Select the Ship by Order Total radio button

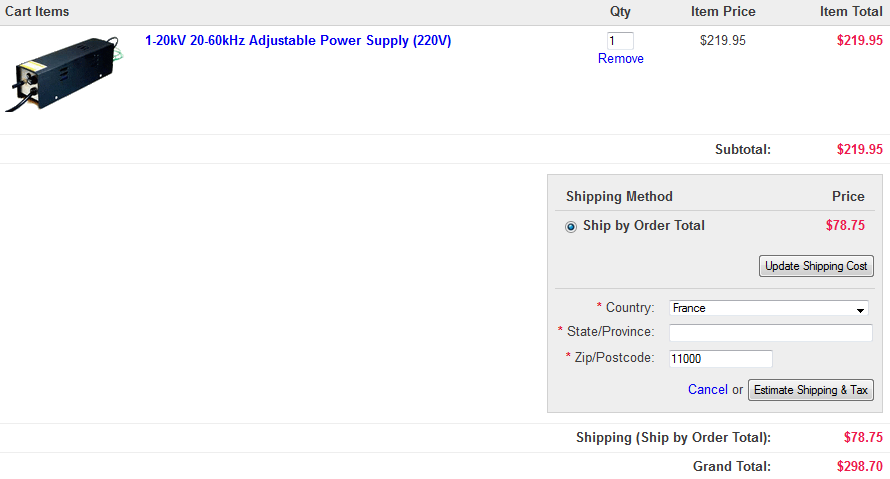pos(571,227)
